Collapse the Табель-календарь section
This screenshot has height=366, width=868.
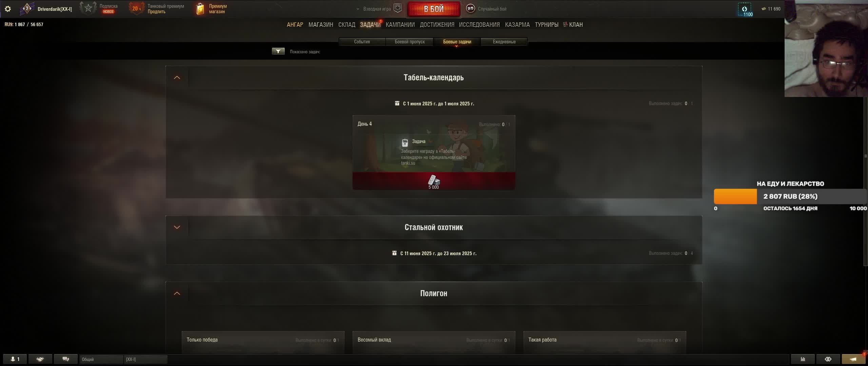[x=177, y=78]
